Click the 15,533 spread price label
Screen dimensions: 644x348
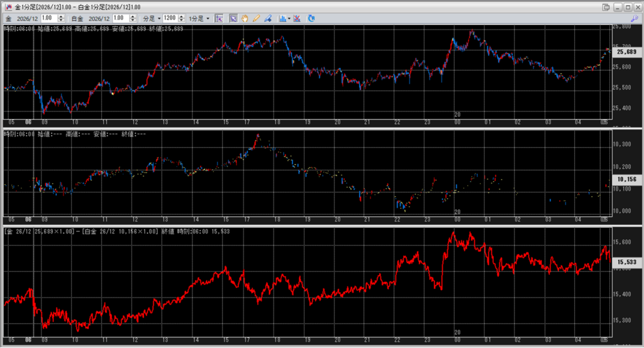pyautogui.click(x=626, y=262)
